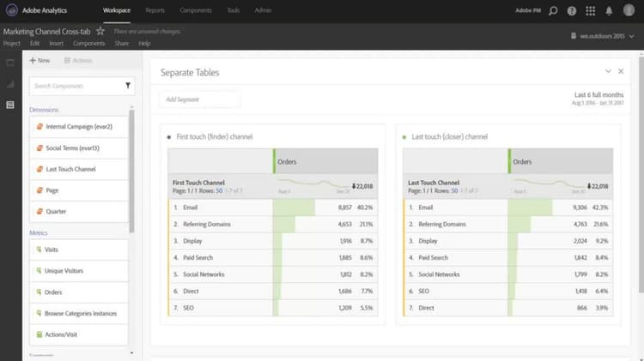Click the New button
This screenshot has width=644, height=361.
pyautogui.click(x=39, y=61)
